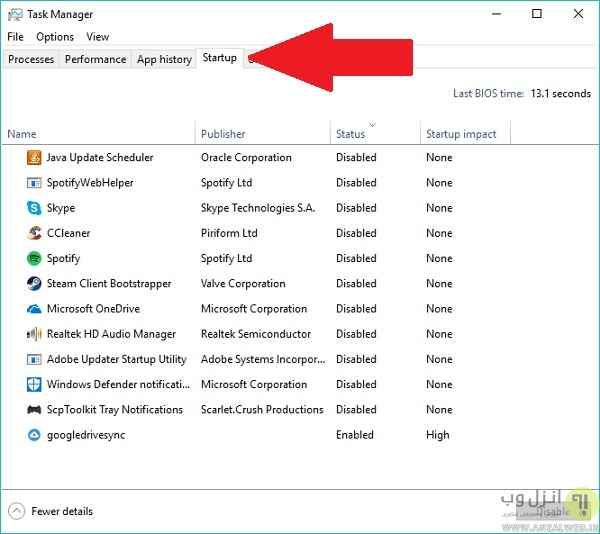Switch to the App history tab
The width and height of the screenshot is (600, 534).
click(164, 59)
